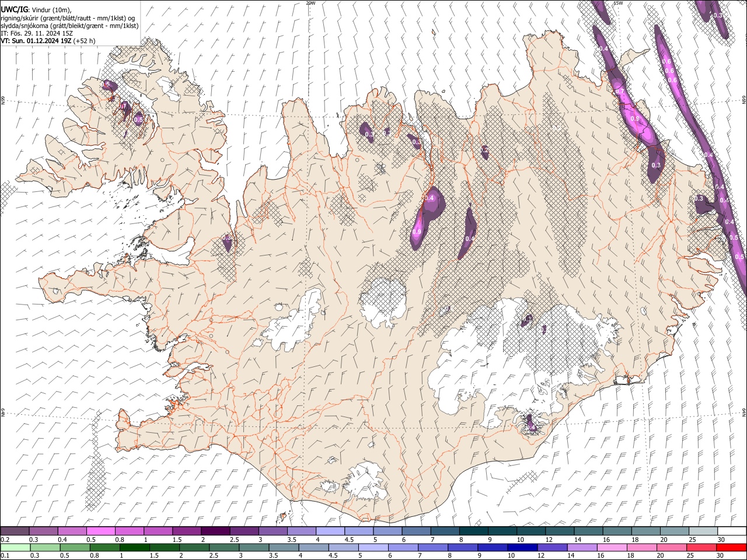
Task: Pick lower legend swatch starting at 3
Action: pyautogui.click(x=254, y=547)
